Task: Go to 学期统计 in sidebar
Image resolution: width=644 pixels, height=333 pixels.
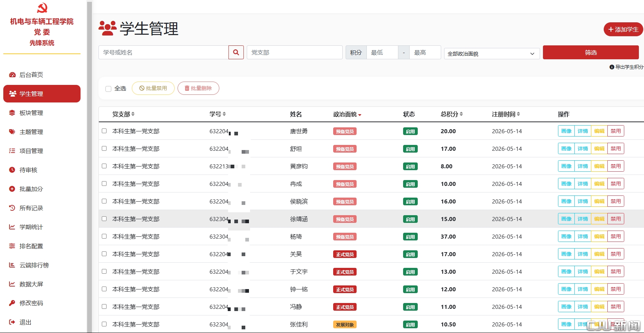Action: point(31,227)
